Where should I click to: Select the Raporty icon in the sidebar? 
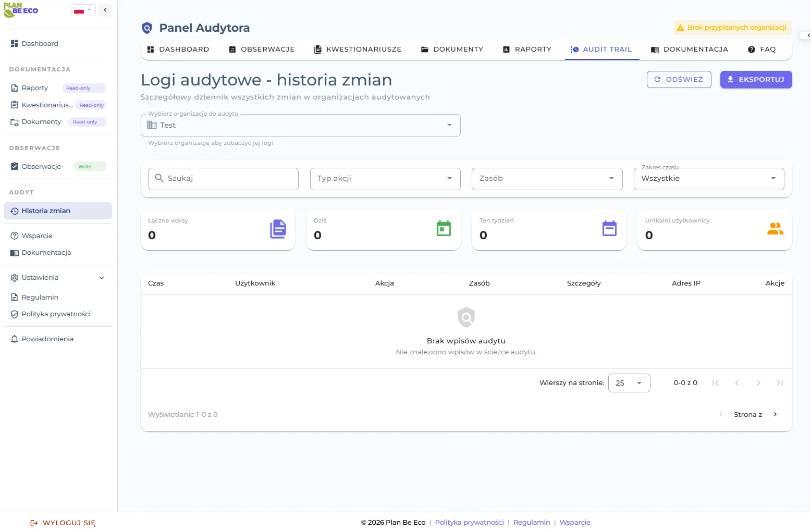click(x=14, y=88)
